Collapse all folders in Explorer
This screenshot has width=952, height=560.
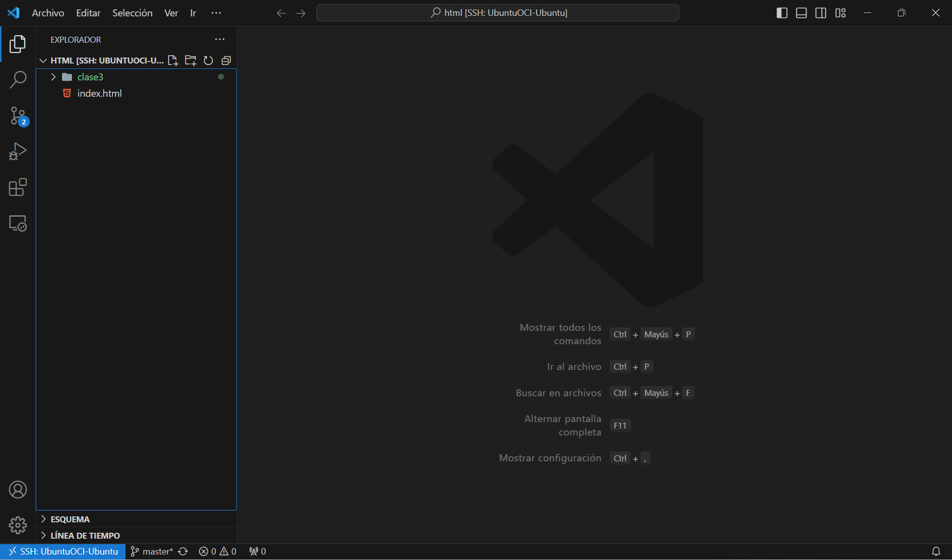[226, 61]
